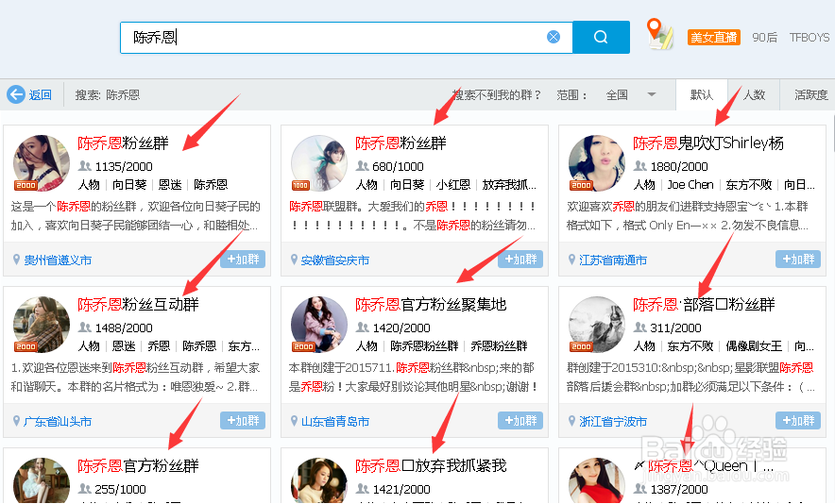Click pin icon beside 浙江省宁波市

pyautogui.click(x=571, y=421)
